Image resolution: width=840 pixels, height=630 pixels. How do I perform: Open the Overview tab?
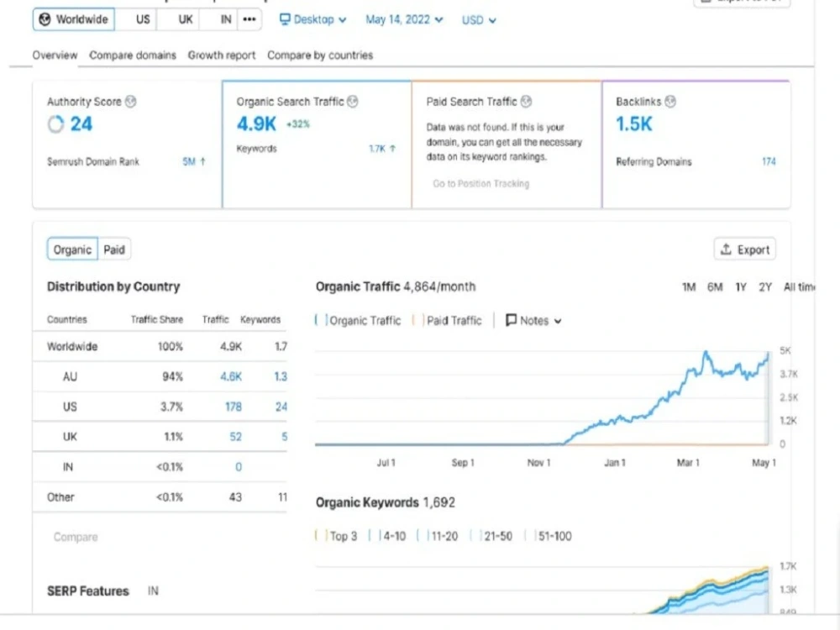pyautogui.click(x=55, y=55)
